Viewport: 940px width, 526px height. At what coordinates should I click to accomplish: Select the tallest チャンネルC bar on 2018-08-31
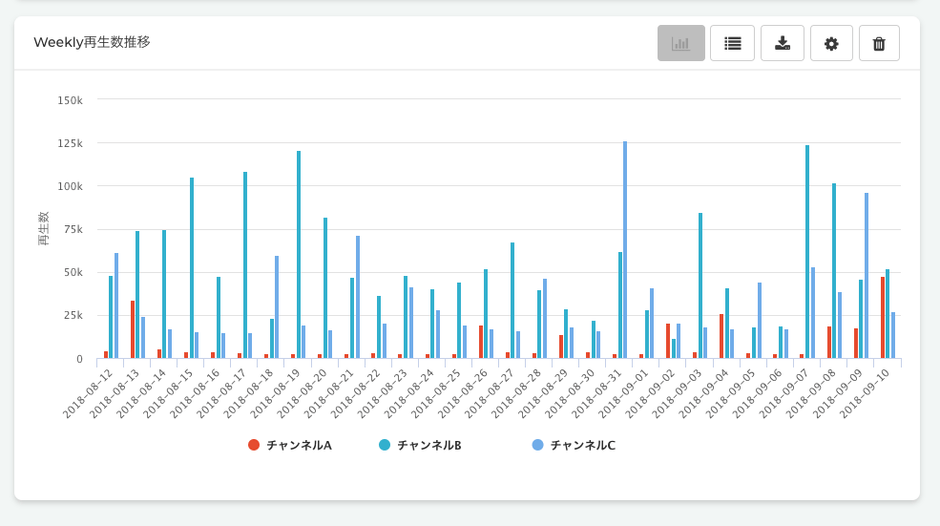(x=625, y=250)
